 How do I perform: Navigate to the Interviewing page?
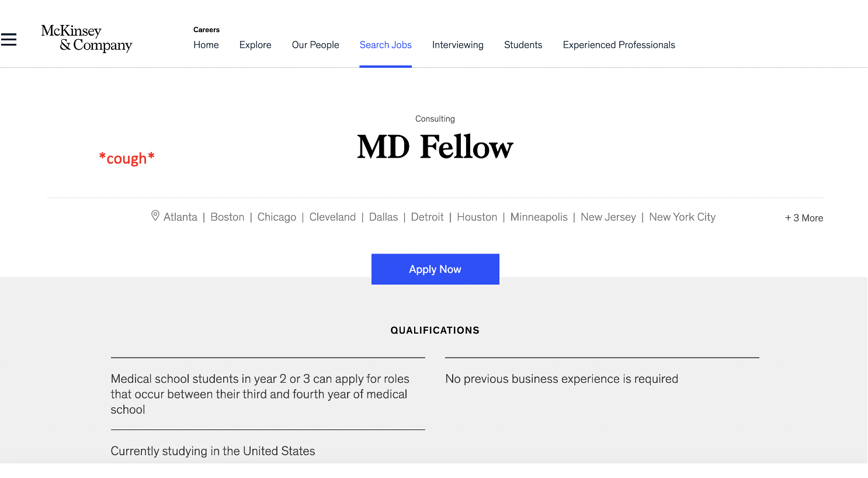tap(458, 45)
